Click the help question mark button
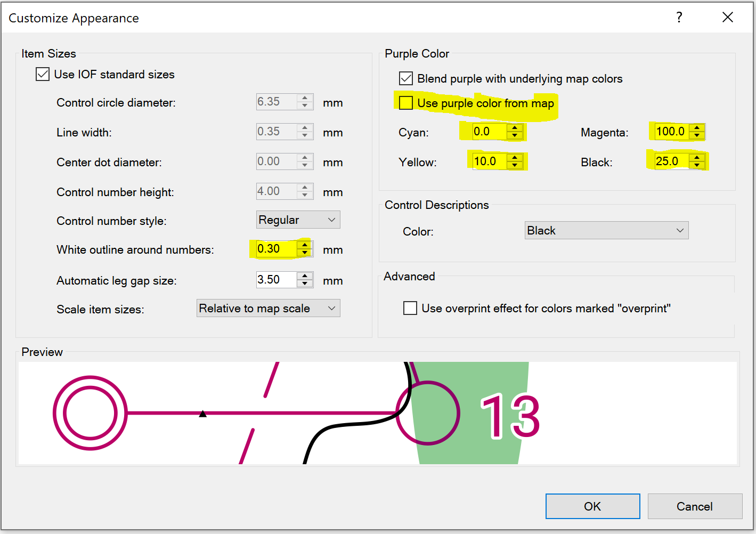 point(679,18)
